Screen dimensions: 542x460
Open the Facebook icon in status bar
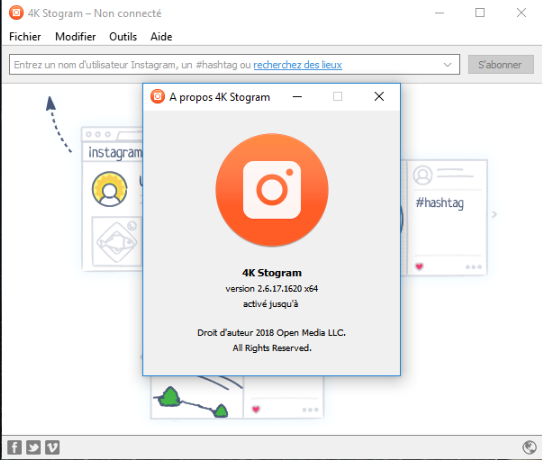pos(15,447)
